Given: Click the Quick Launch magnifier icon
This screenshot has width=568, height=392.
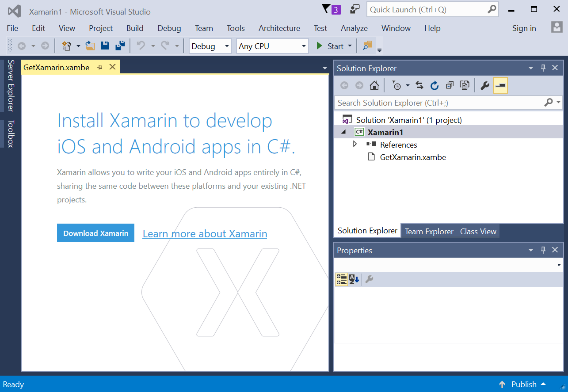Looking at the screenshot, I should tap(492, 9).
